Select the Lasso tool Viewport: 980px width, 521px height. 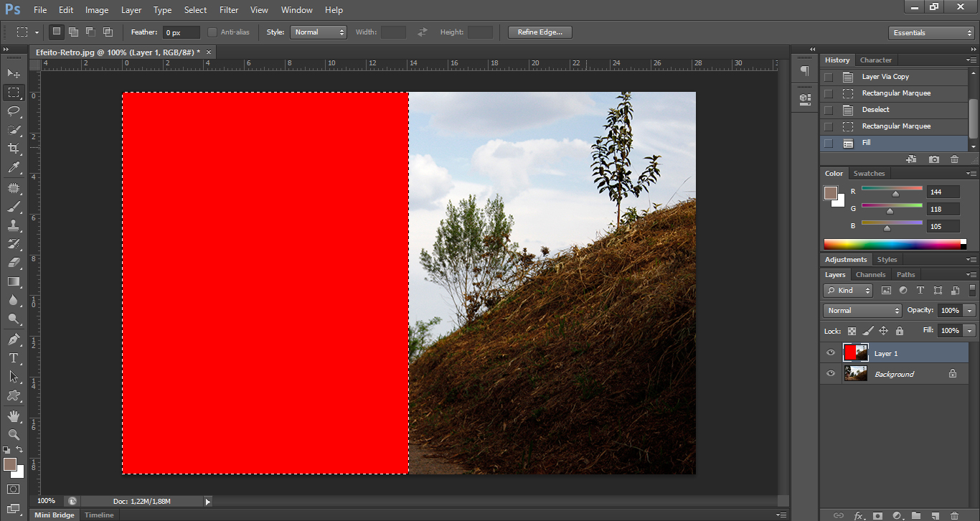(14, 111)
